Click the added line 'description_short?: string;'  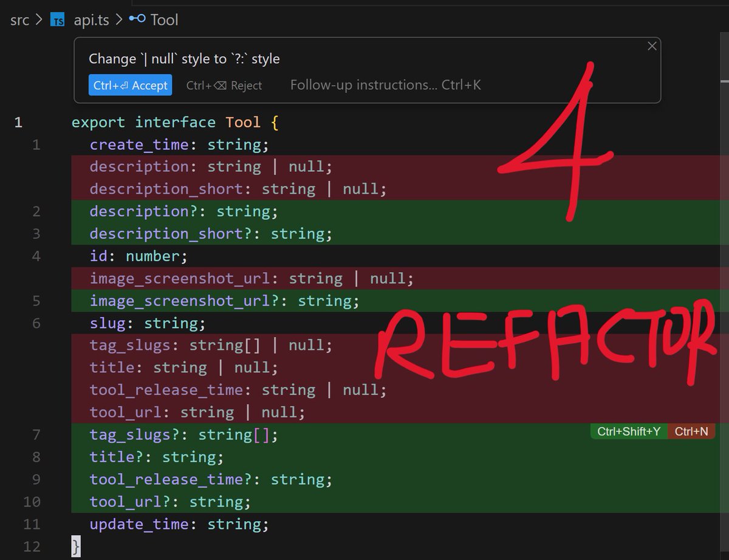(x=211, y=234)
